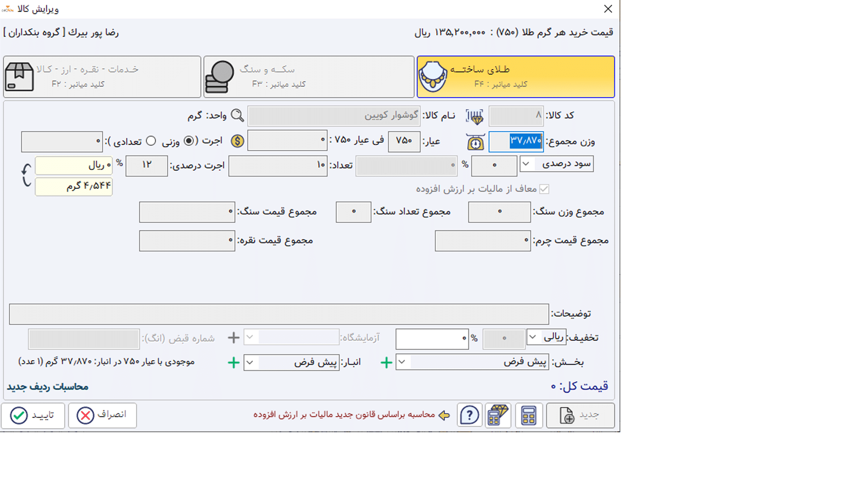Viewport: 868px width, 488px height.
Task: Switch to سکه و سنگ tab
Action: click(x=309, y=77)
